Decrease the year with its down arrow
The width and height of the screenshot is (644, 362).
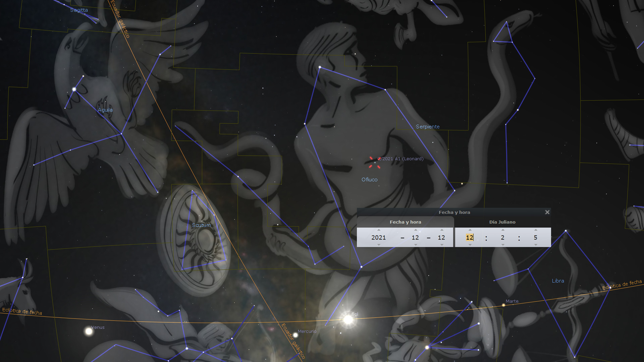coord(379,245)
